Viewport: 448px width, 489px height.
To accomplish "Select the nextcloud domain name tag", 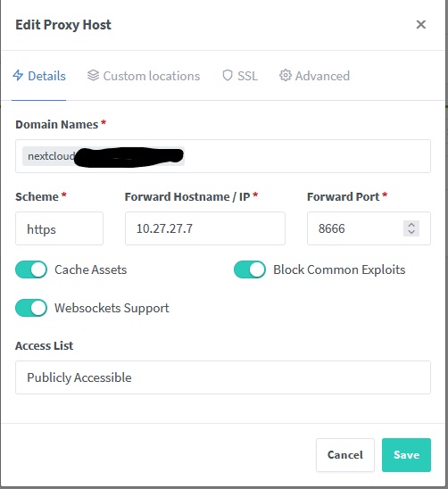I will coord(104,156).
